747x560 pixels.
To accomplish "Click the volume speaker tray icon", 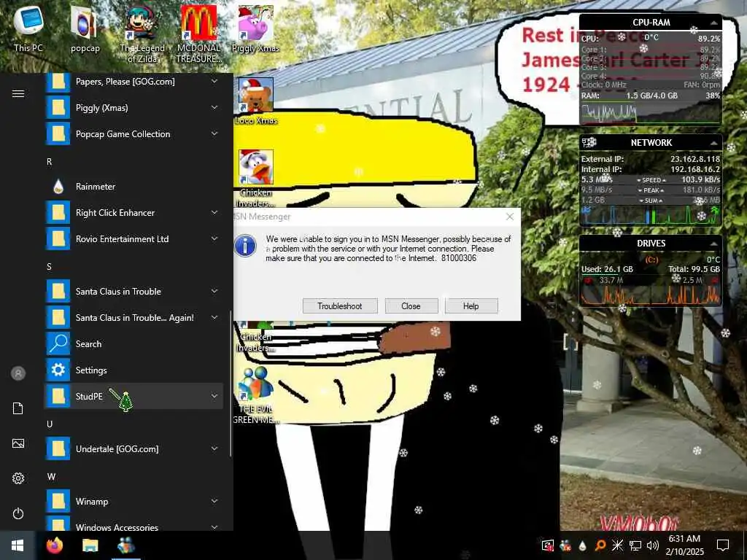I will pyautogui.click(x=653, y=545).
